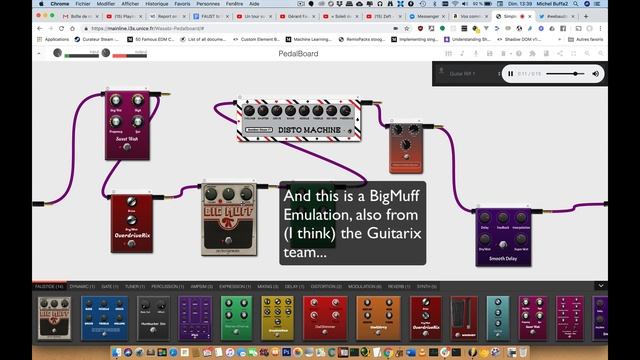Click the input gain knob
Viewport: 640px width, 360px height.
point(58,53)
